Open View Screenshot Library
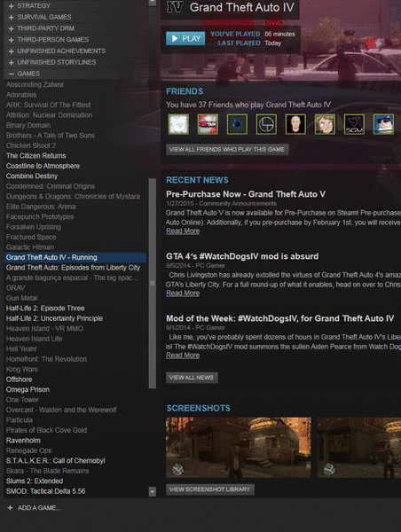This screenshot has width=401, height=532. tap(210, 489)
